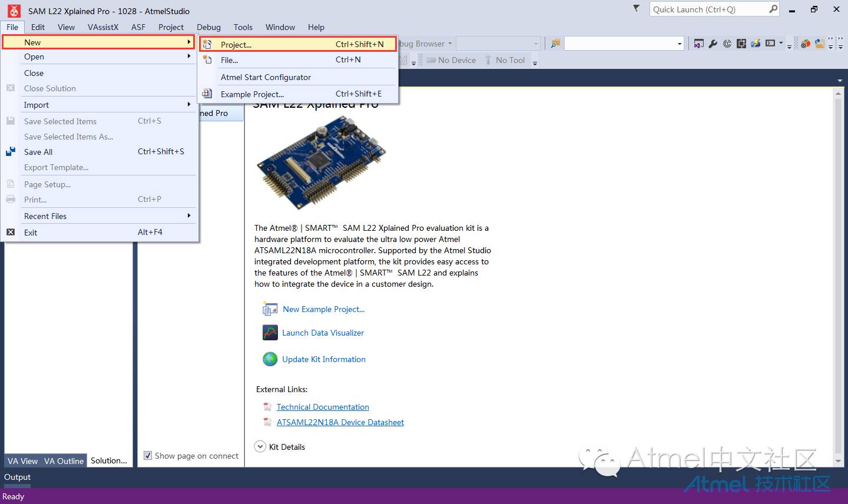Click the Atmel Studio ladybug logo icon

coord(14,11)
